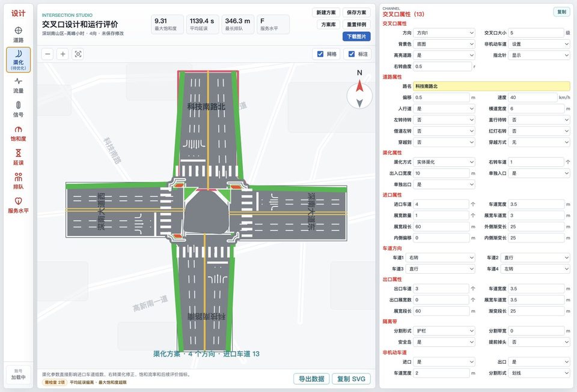Image resolution: width=577 pixels, height=392 pixels.
Task: Click the 服务水平 F stat card
Action: click(273, 24)
